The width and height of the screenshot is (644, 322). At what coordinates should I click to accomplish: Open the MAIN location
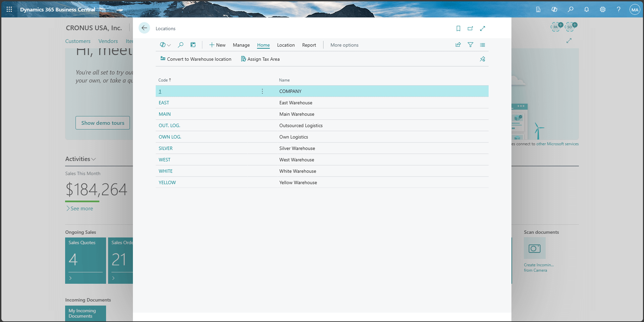tap(165, 114)
